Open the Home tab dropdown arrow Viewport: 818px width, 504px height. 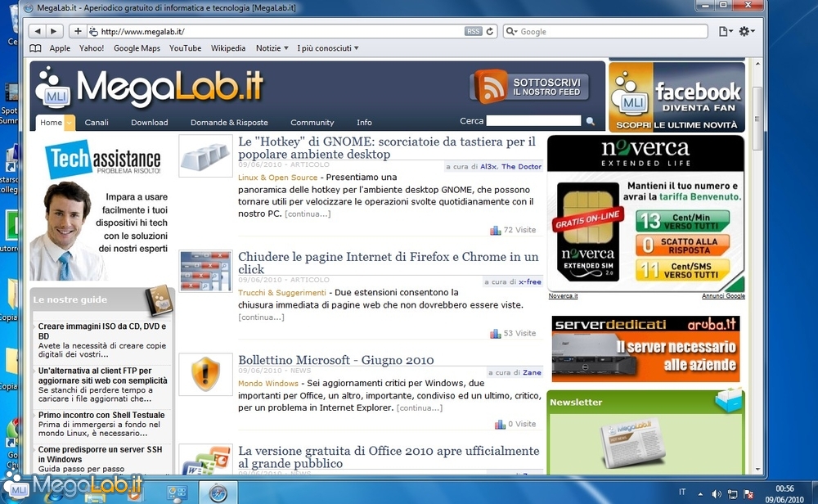[x=70, y=123]
